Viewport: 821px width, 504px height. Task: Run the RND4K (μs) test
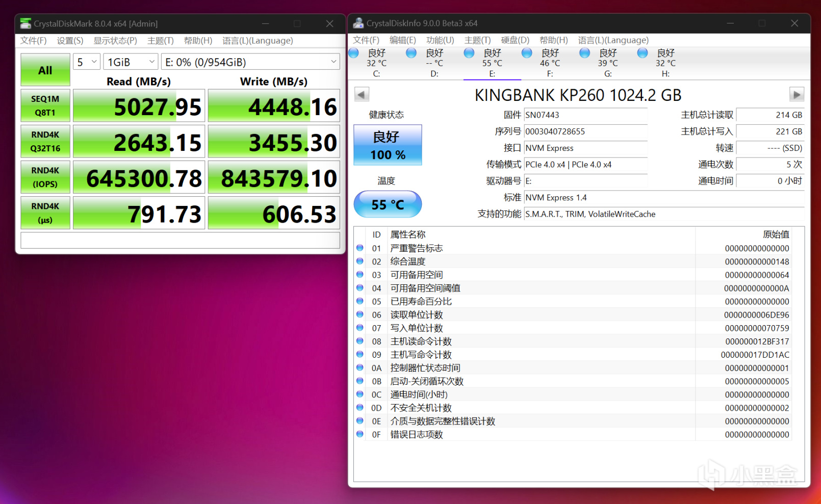(45, 213)
